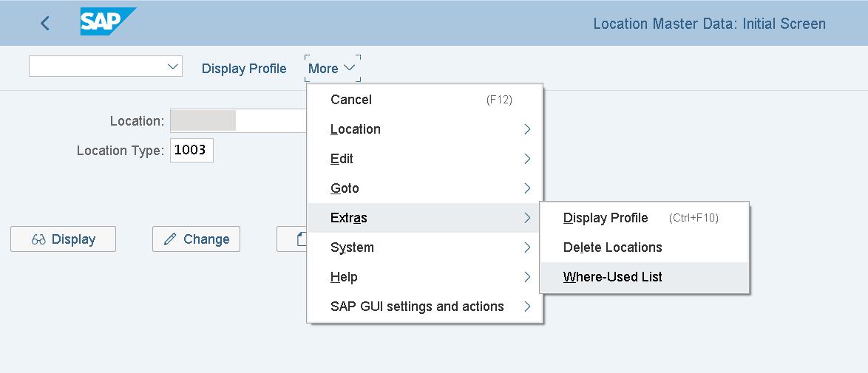
Task: Click Display Profile in the toolbar
Action: (244, 69)
